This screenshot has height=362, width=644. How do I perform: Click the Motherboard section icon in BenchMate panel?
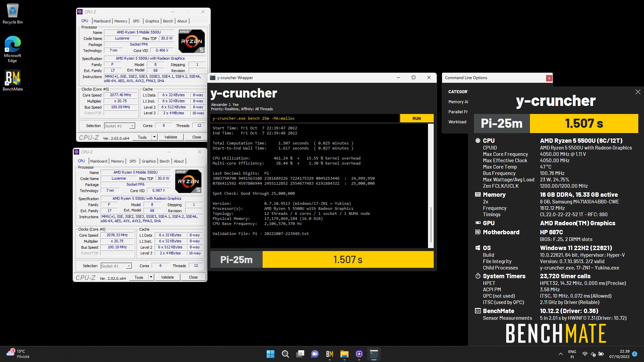click(x=478, y=232)
